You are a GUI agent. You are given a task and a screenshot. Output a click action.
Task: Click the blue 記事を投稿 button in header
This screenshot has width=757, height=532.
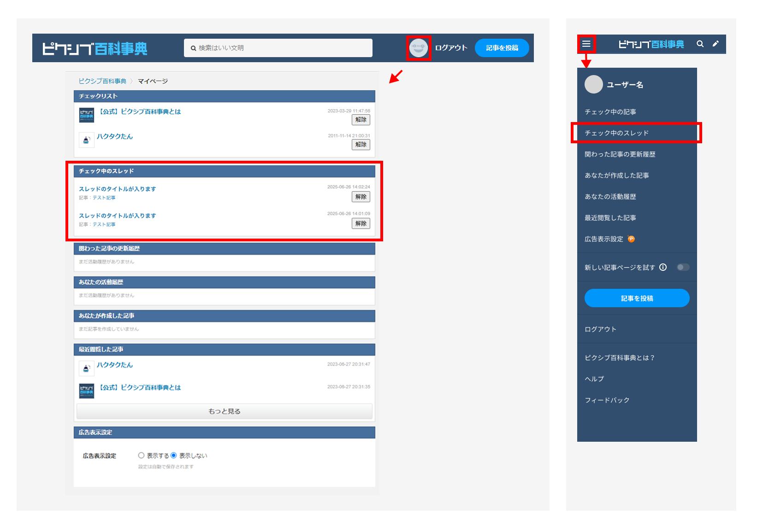coord(502,48)
